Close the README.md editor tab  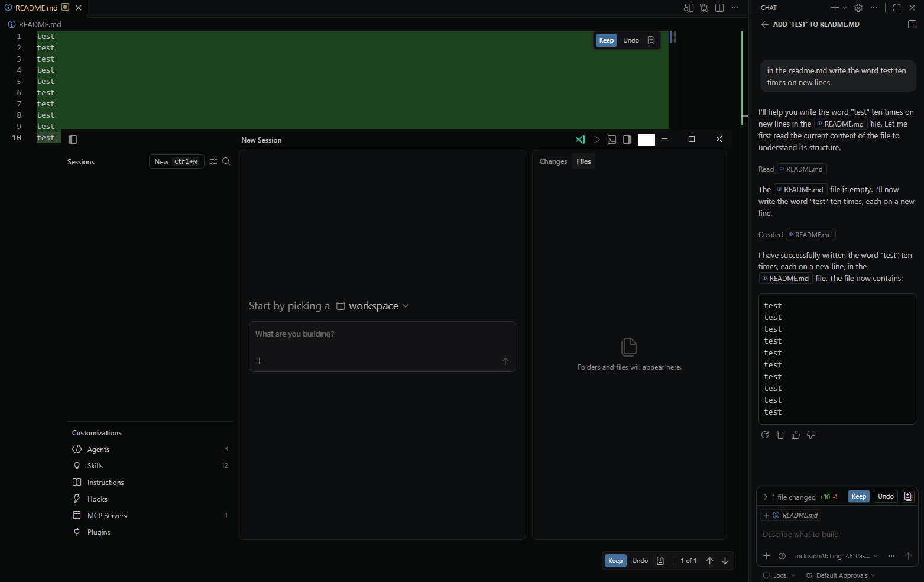point(79,8)
